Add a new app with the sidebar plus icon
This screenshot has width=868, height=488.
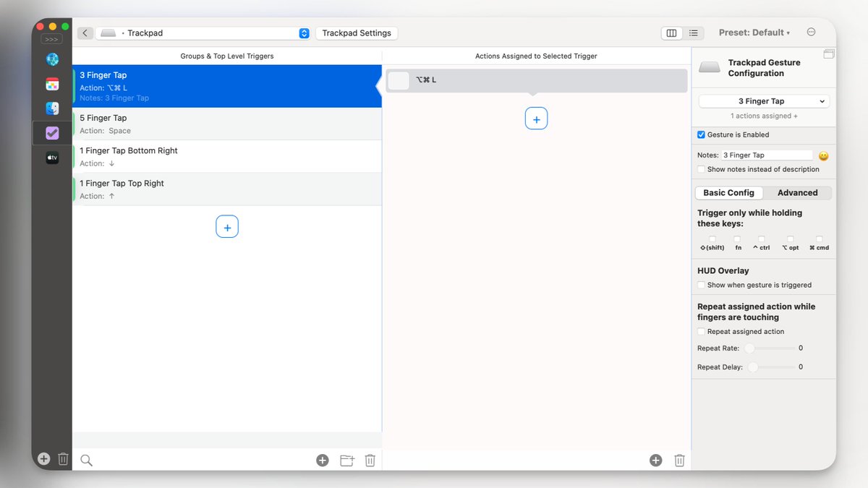pyautogui.click(x=43, y=459)
